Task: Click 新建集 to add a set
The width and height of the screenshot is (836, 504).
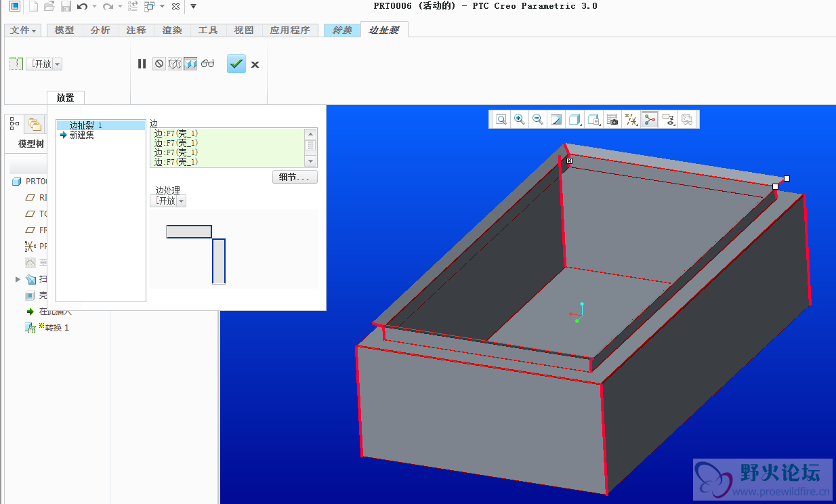Action: [81, 135]
